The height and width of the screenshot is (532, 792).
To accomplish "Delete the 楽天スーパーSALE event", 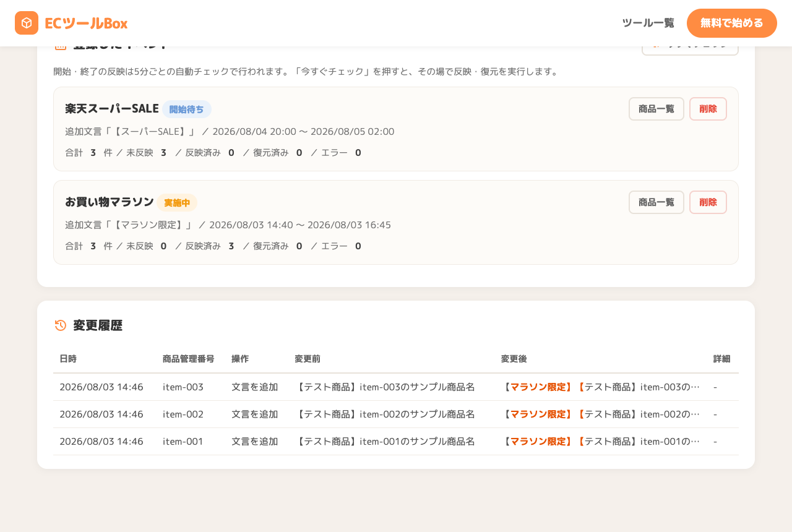I will [x=708, y=109].
